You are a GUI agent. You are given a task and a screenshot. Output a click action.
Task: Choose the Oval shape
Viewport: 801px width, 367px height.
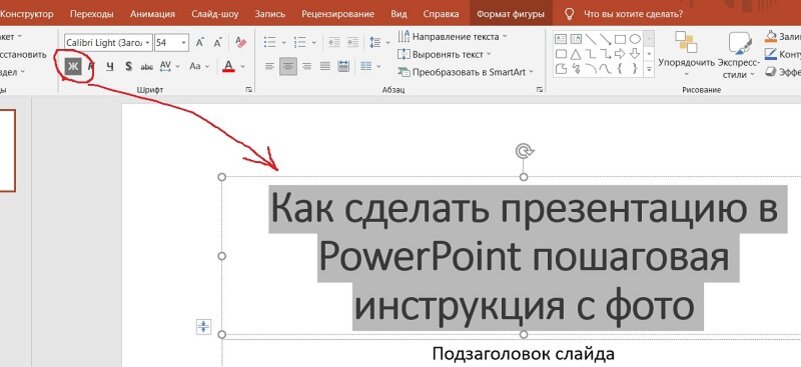point(635,39)
